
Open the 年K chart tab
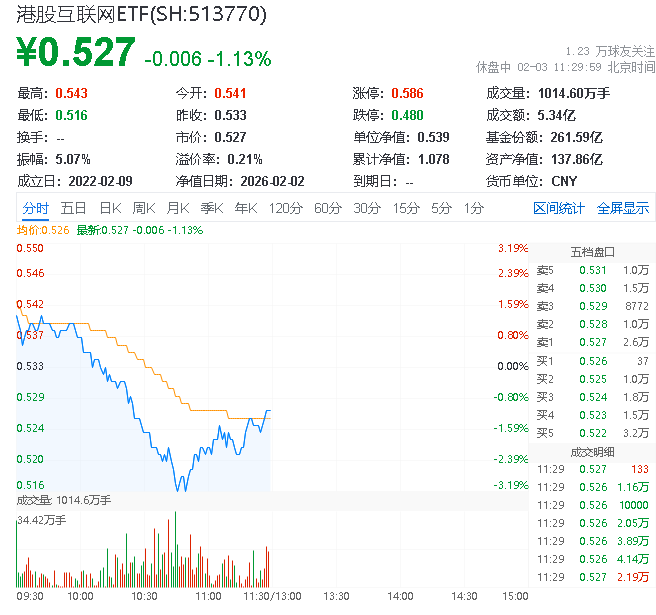[245, 208]
